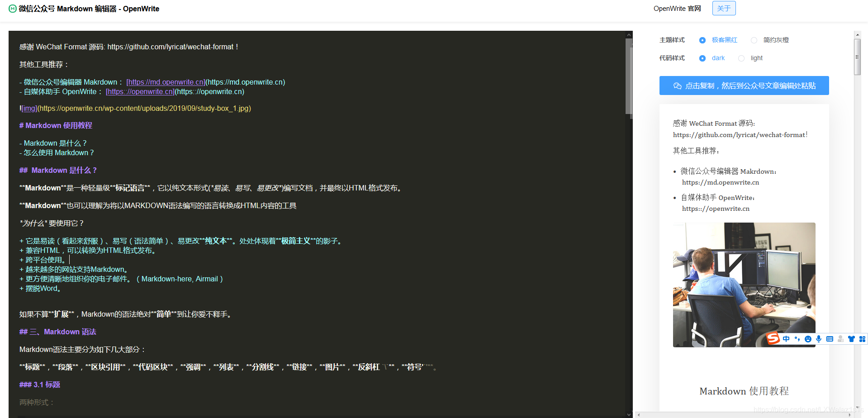The image size is (868, 418).
Task: Click the page title '微信公众号 Markdown 编辑器 - OpenWrite'
Action: [89, 9]
